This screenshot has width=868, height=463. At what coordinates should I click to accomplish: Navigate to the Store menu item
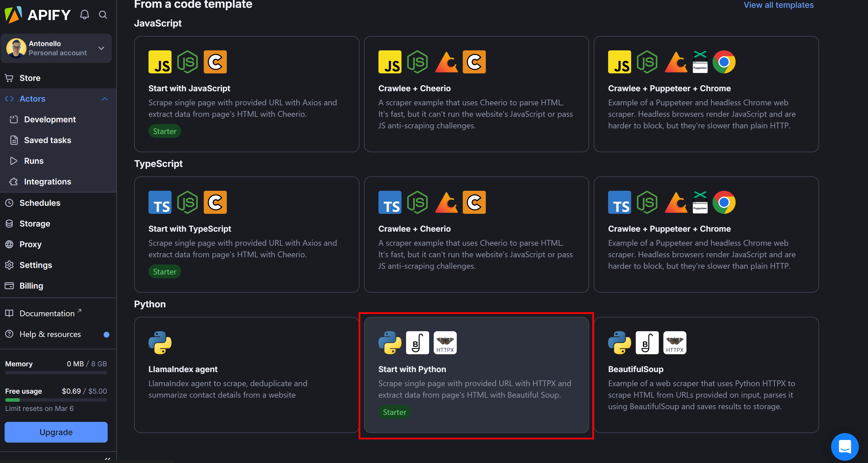(30, 78)
